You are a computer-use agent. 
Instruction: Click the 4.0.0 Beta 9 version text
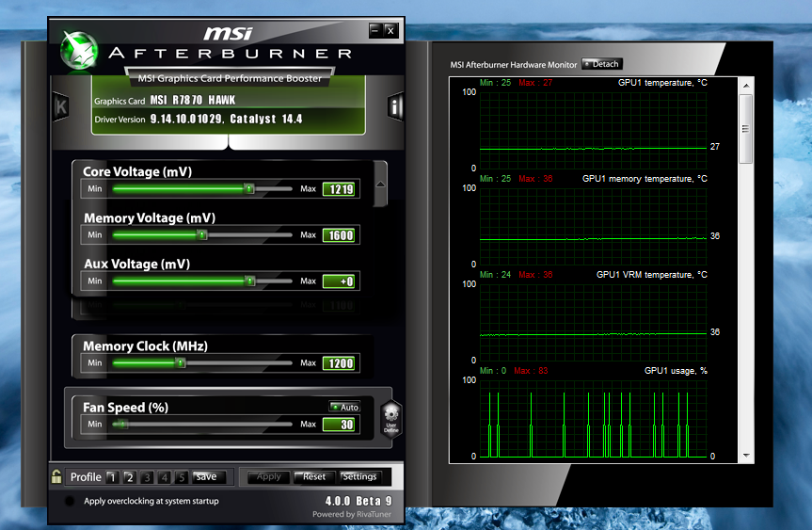coord(358,501)
